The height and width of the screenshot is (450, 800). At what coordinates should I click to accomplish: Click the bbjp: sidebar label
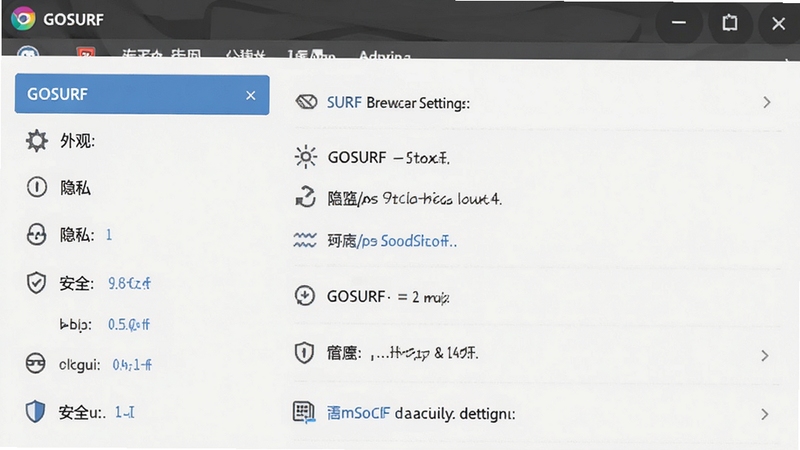(x=76, y=324)
